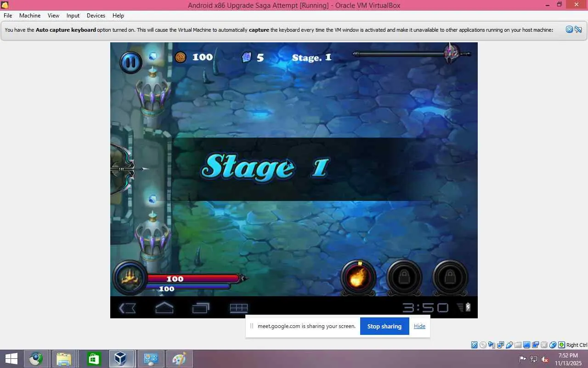Viewport: 588px width, 368px height.
Task: Click the coin count '100' at the top
Action: click(203, 57)
